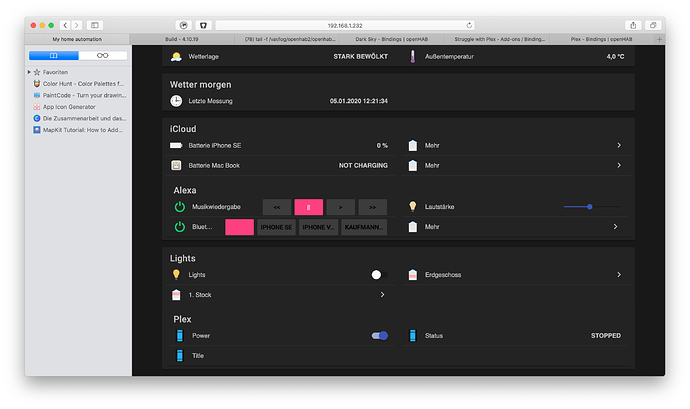Open App Icon Generator bookmark

click(65, 107)
